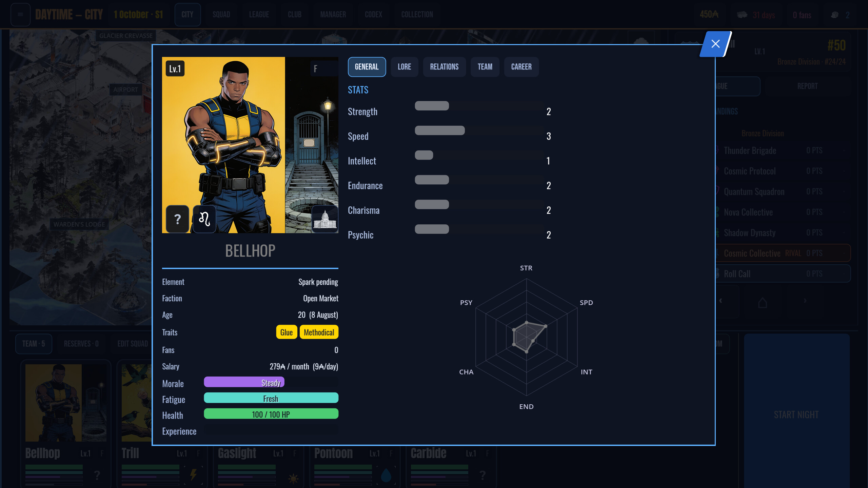Image resolution: width=868 pixels, height=488 pixels.
Task: Click the Morale Steady bar
Action: 271,383
